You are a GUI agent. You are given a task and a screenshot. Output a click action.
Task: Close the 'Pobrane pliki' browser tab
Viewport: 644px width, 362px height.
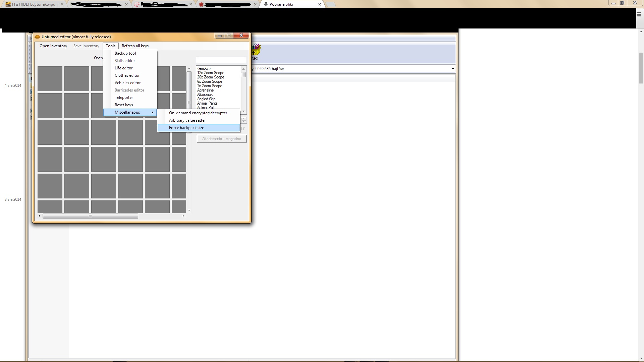coord(320,4)
